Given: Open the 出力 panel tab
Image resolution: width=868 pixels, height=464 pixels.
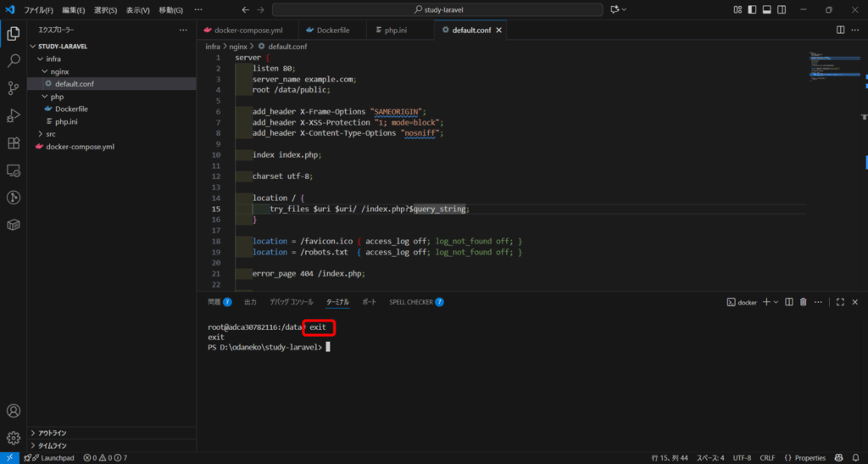Looking at the screenshot, I should pos(250,302).
